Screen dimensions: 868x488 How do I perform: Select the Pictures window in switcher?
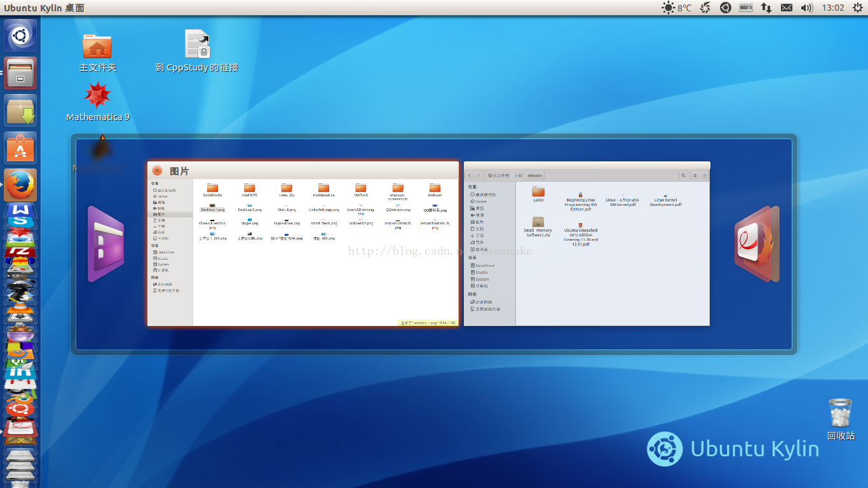pos(302,245)
